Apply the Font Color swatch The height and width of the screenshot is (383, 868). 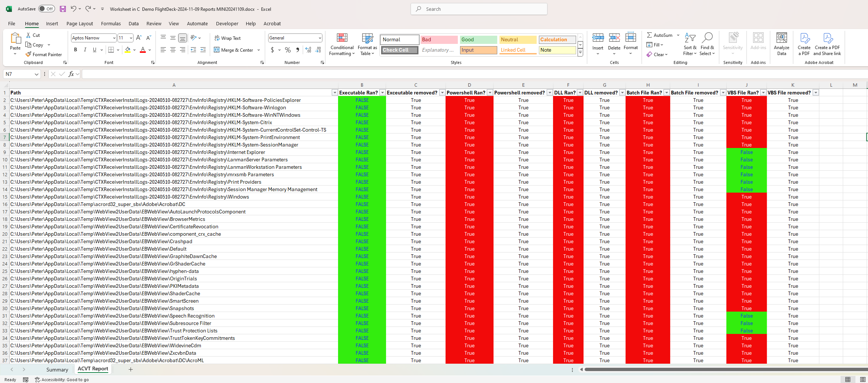(143, 50)
